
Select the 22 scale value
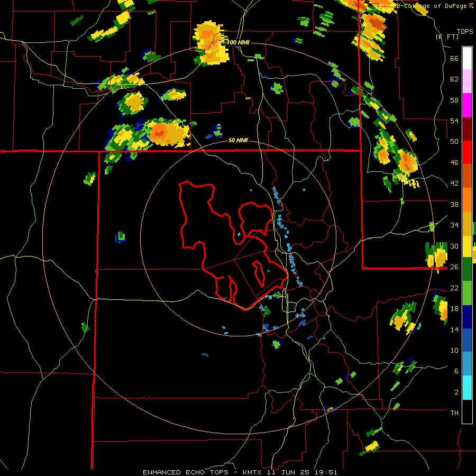tap(454, 288)
